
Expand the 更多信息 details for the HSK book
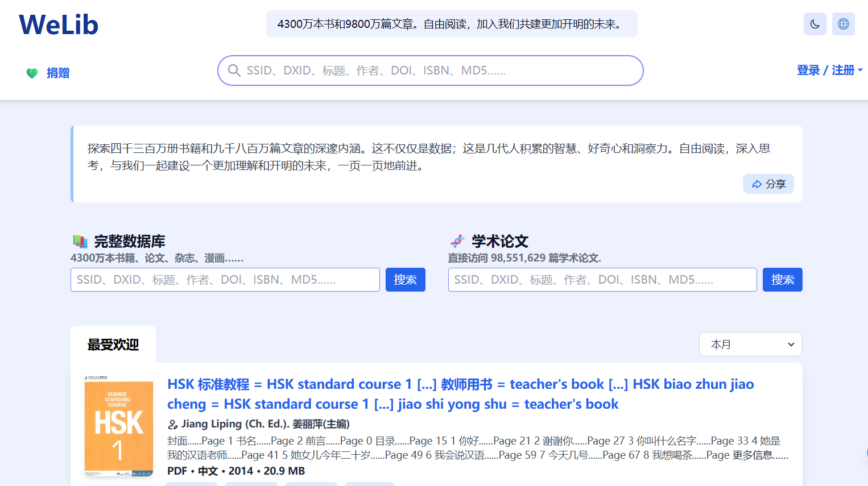pyautogui.click(x=751, y=455)
